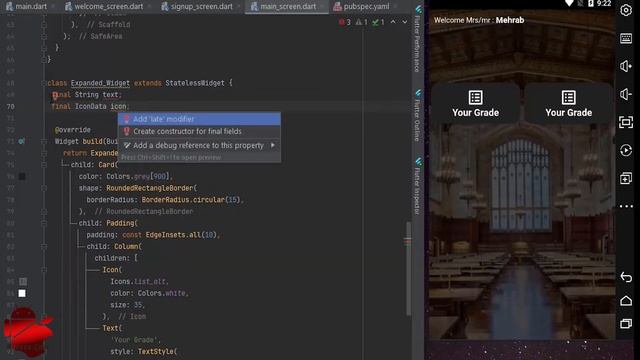Lower emulator volume with speaker-minus icon
The height and width of the screenshot is (360, 640).
click(x=626, y=94)
